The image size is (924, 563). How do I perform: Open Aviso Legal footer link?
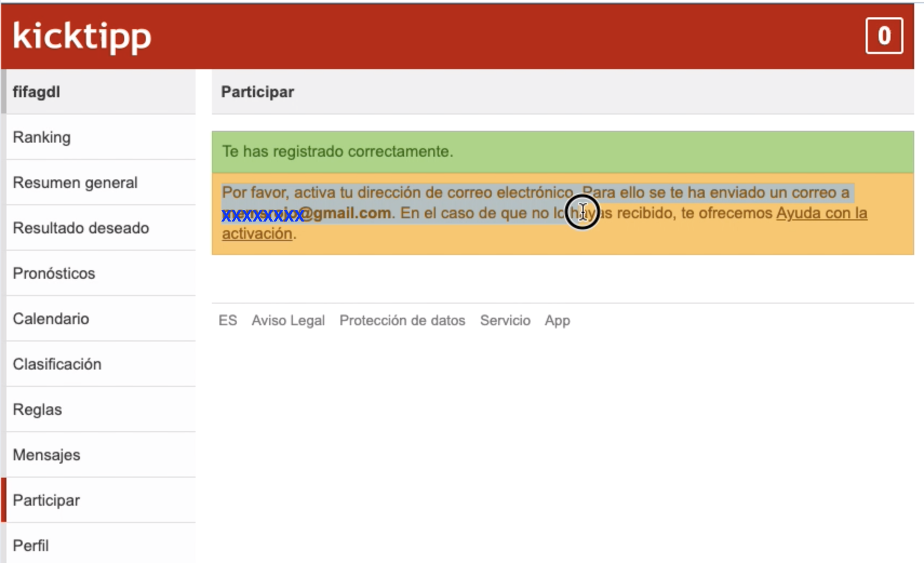pyautogui.click(x=288, y=320)
